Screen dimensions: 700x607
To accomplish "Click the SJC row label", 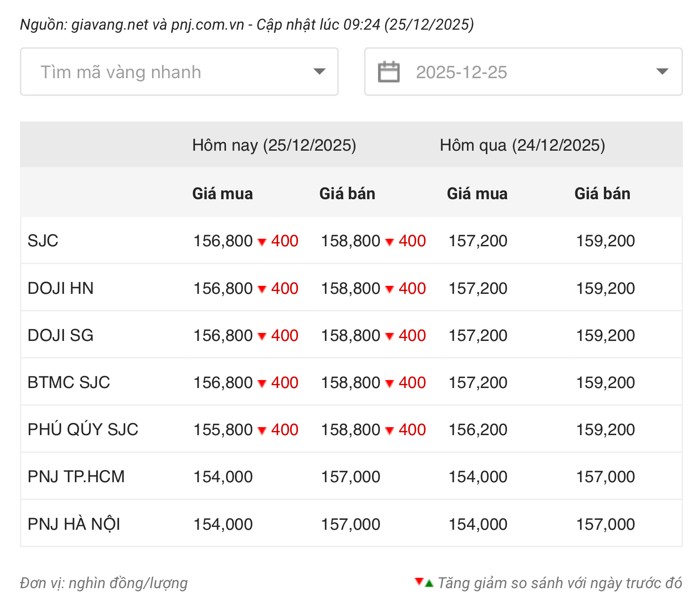I will point(43,241).
